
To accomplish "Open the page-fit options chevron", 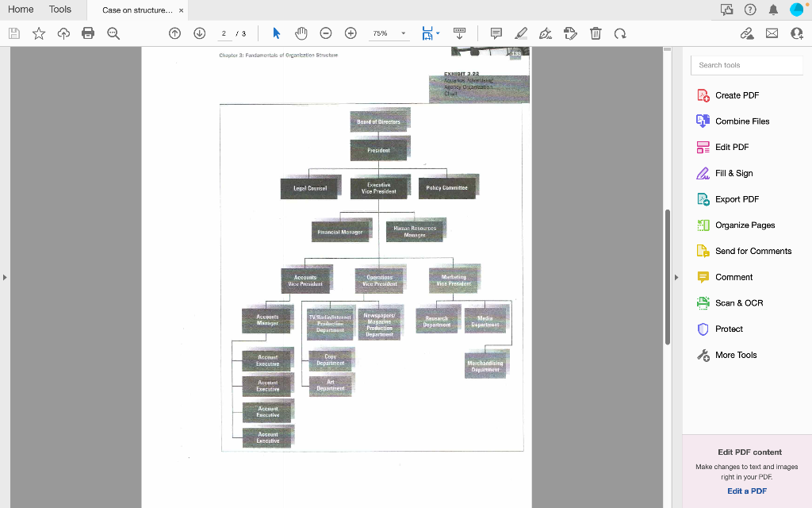I will (x=439, y=33).
